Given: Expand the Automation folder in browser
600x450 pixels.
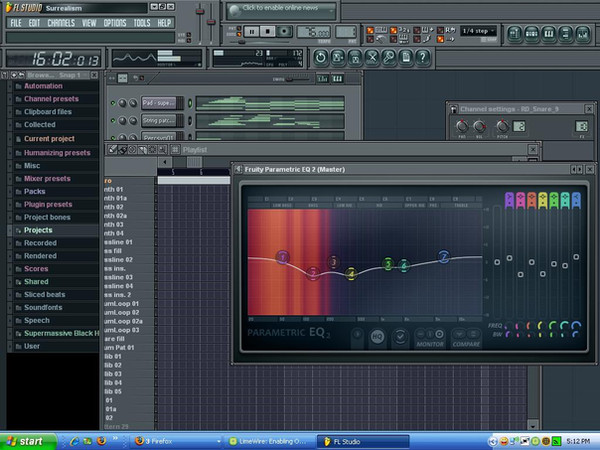Looking at the screenshot, I should 43,86.
